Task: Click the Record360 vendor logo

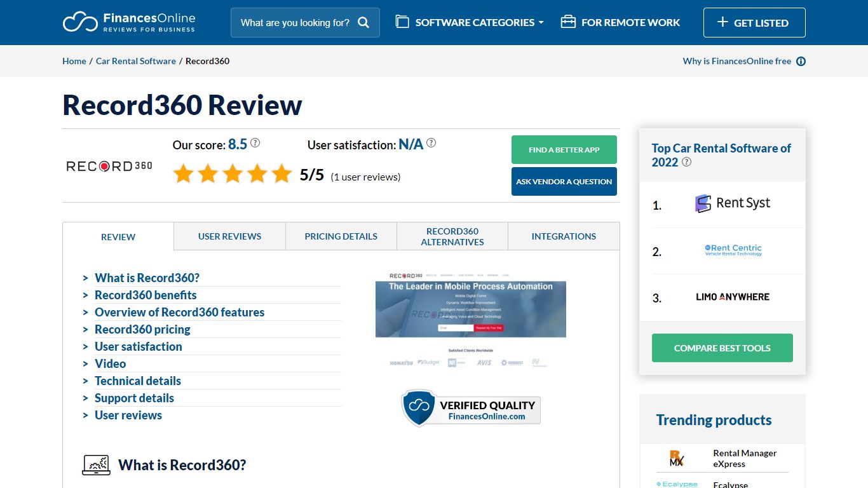Action: (109, 166)
